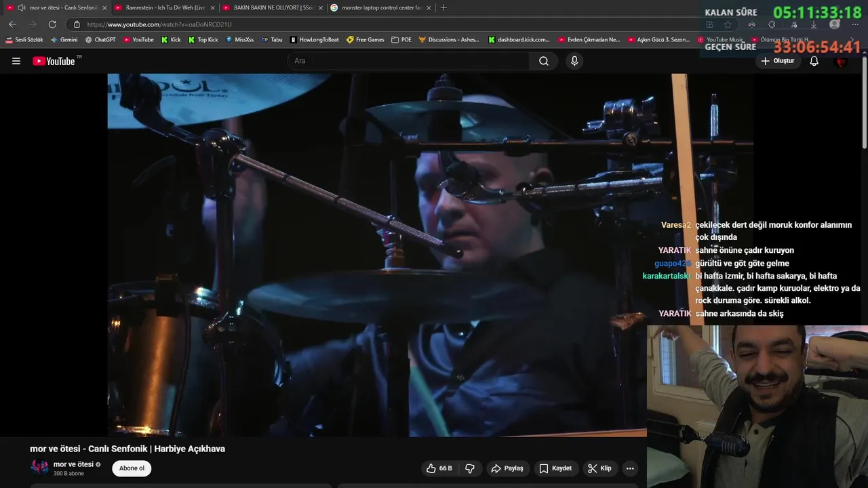The width and height of the screenshot is (868, 488).
Task: Open ChatGPT bookmark
Action: pos(100,40)
